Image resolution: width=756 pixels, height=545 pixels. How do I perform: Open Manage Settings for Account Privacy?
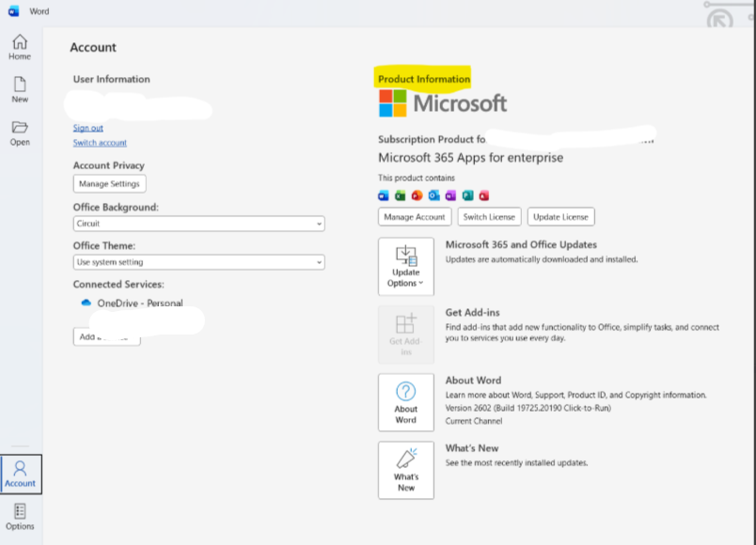[x=109, y=183]
